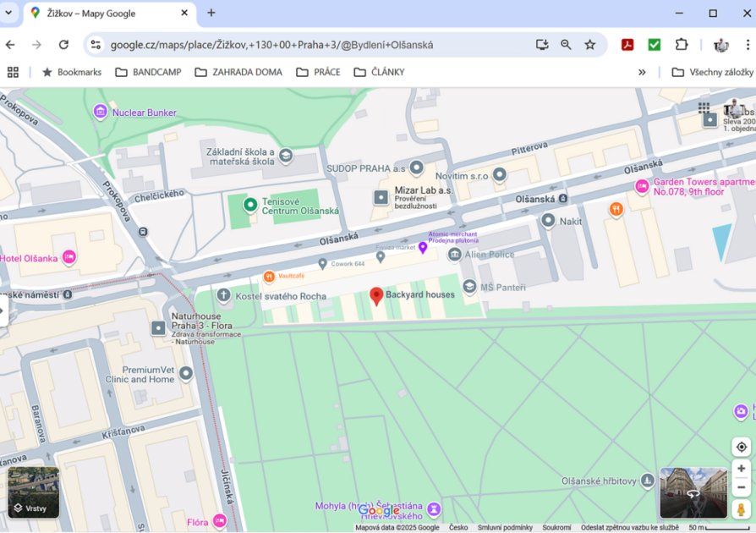
Task: Select the Garden Towers apartment hotel pin
Action: pos(642,187)
